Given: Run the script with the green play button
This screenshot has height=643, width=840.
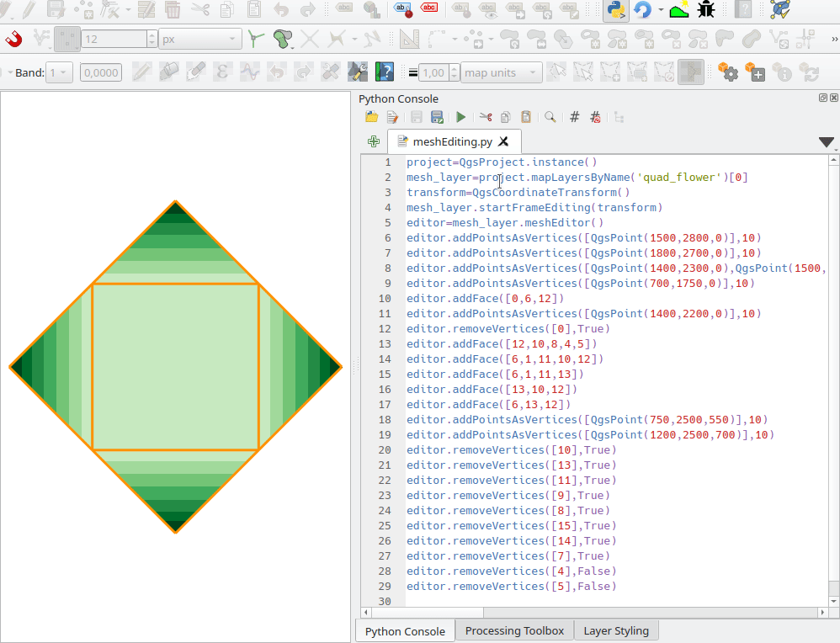Looking at the screenshot, I should click(x=460, y=118).
